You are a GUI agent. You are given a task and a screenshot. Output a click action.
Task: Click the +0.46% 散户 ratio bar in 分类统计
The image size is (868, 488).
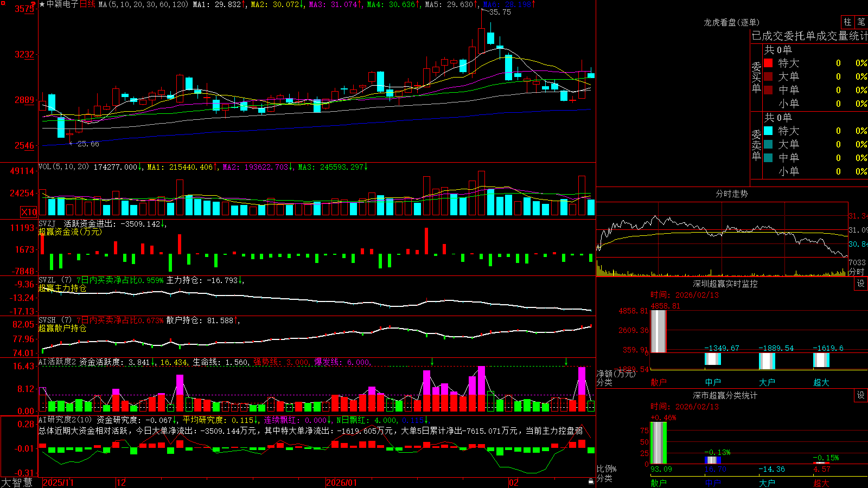[x=659, y=443]
